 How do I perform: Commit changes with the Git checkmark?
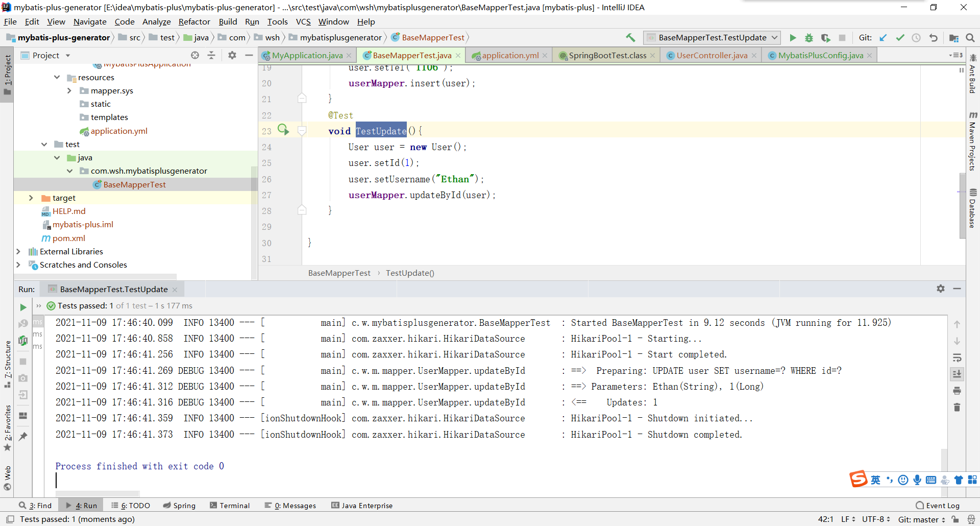click(900, 38)
